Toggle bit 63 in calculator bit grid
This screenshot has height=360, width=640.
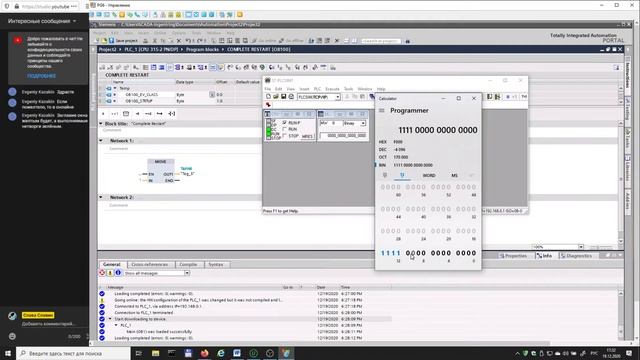pos(383,187)
